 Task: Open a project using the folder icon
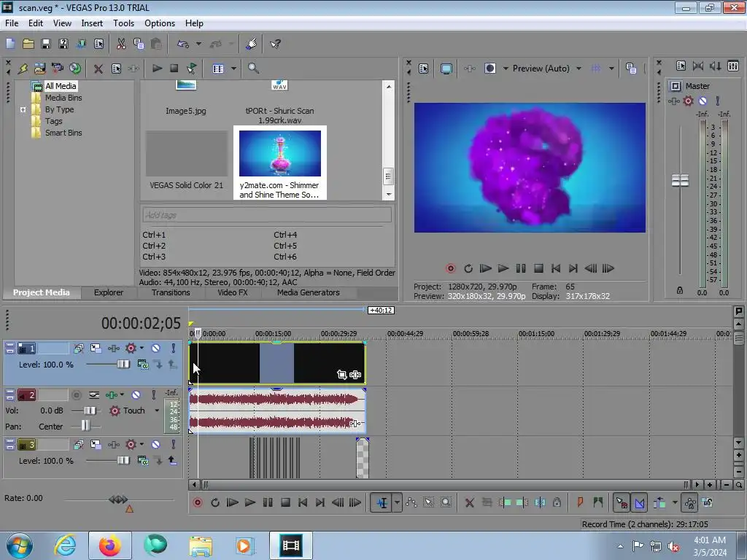[28, 44]
